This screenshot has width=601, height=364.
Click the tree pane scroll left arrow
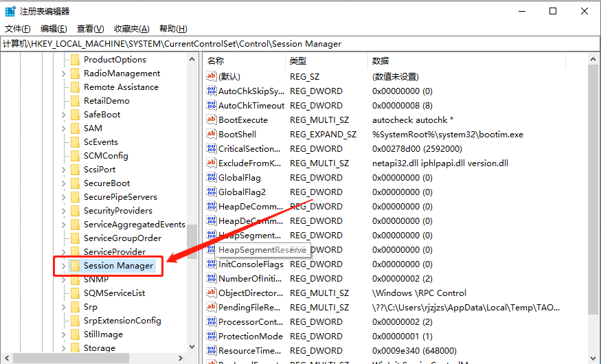click(6, 358)
